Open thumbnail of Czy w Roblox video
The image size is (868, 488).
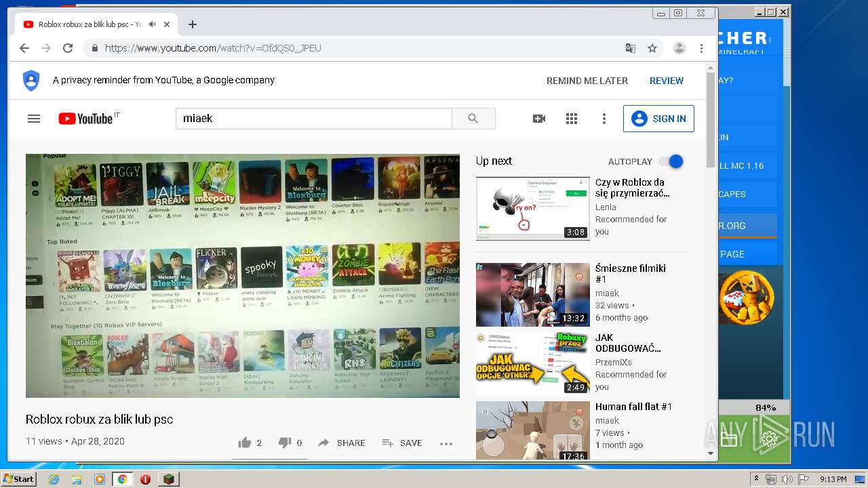pos(533,209)
